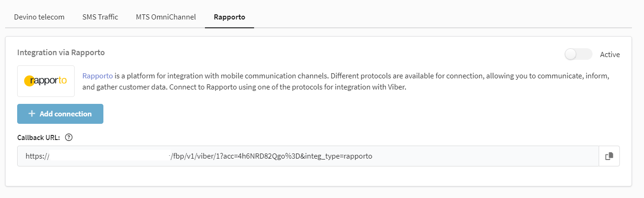The height and width of the screenshot is (198, 644).
Task: Click the Rapporto description paragraph
Action: pyautogui.click(x=345, y=81)
